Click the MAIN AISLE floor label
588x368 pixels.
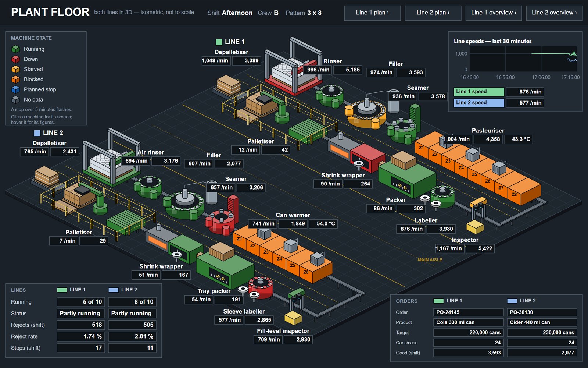pos(430,260)
